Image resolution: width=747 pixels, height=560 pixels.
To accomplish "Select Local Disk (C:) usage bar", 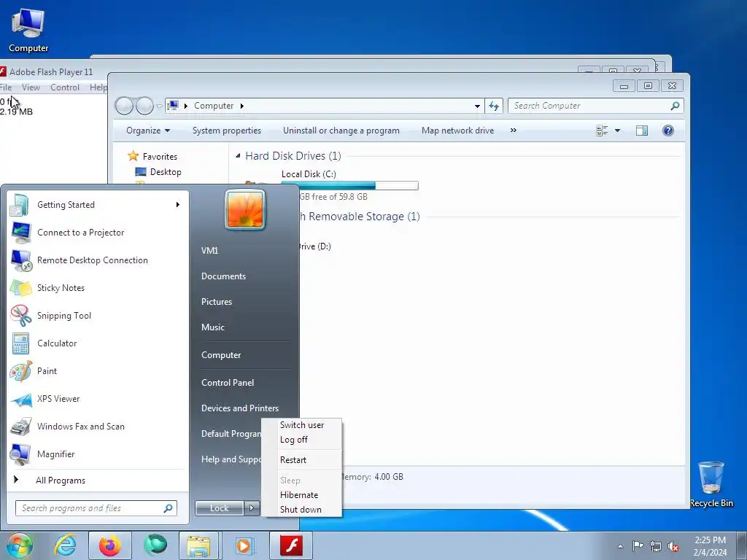I will [349, 186].
